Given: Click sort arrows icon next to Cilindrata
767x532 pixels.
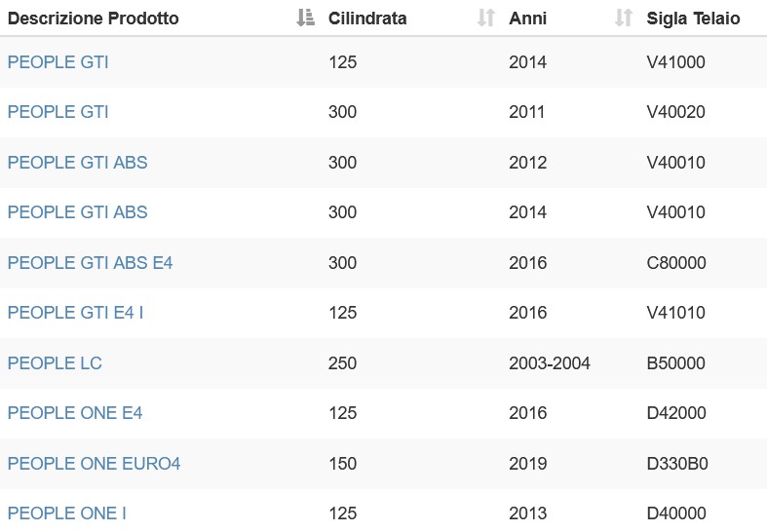Looking at the screenshot, I should 485,18.
